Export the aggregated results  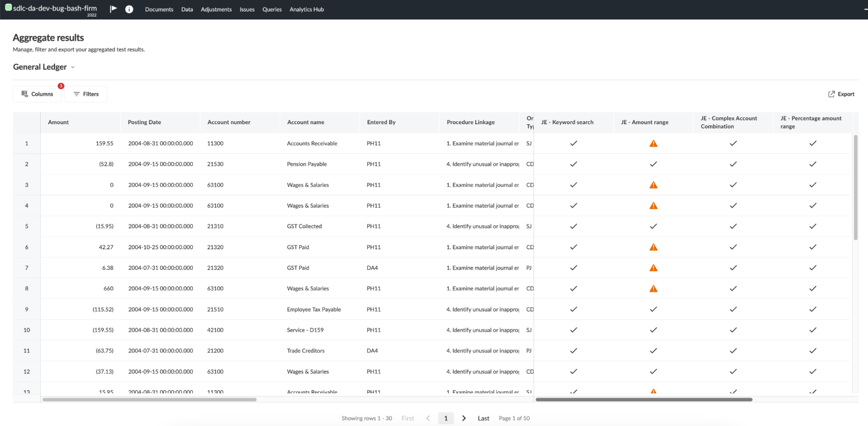tap(841, 94)
